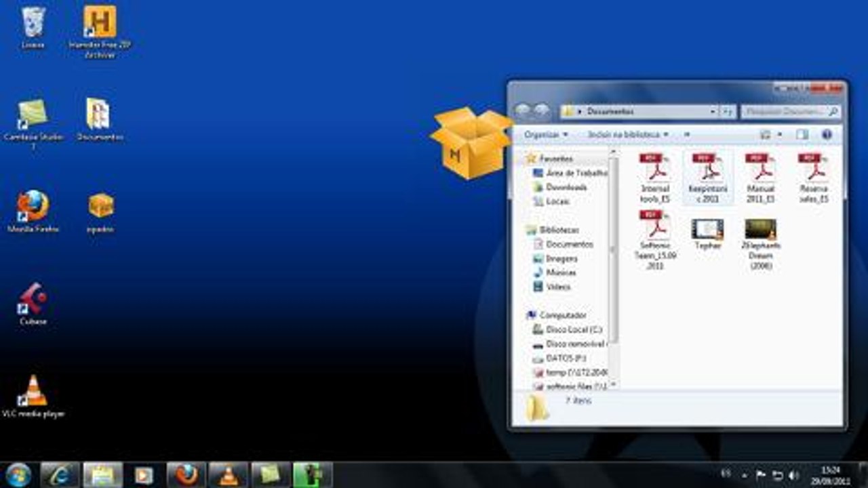Click the Explorer Back navigation button
868x488 pixels.
tap(523, 110)
